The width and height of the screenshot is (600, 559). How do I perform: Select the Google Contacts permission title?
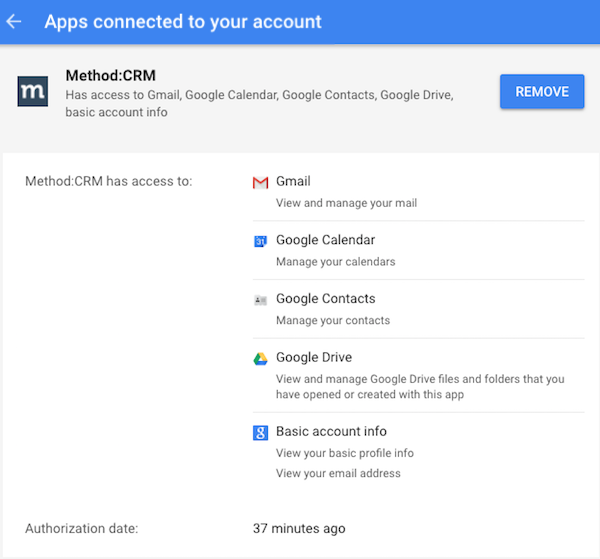[x=326, y=298]
